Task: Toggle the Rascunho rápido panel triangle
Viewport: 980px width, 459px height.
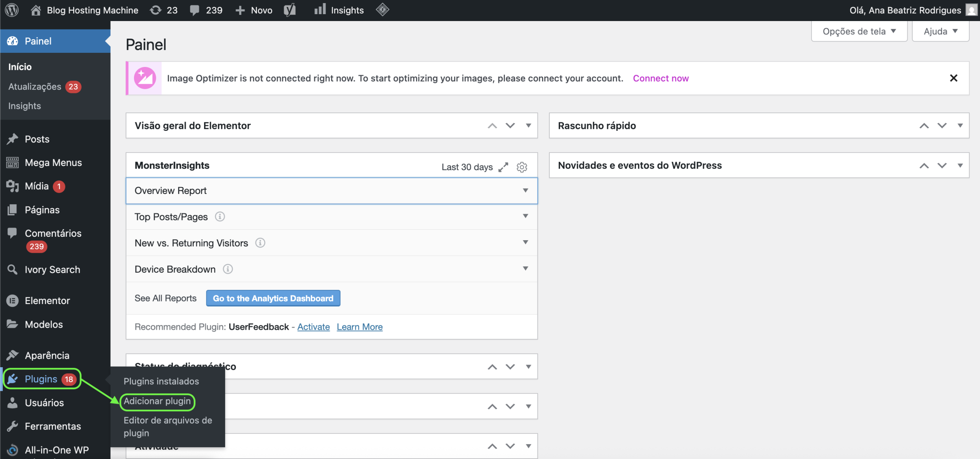Action: point(960,125)
